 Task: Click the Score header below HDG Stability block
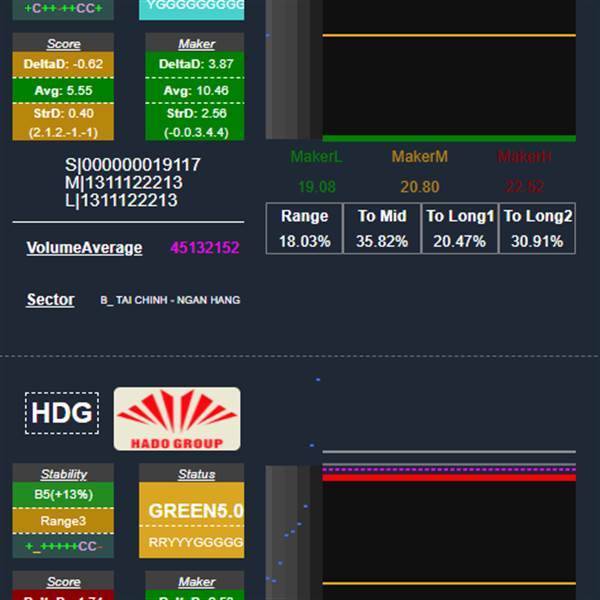[64, 582]
